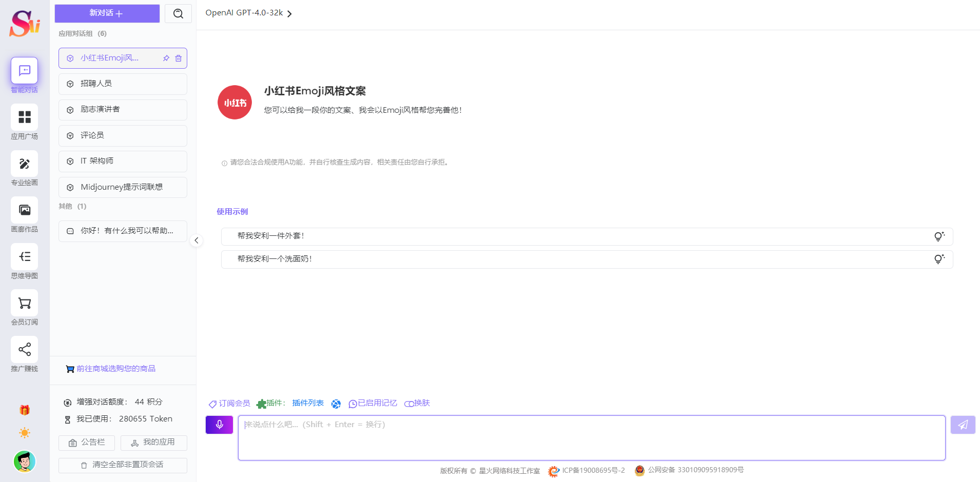This screenshot has height=482, width=980.
Task: Open 会员订阅 shopping cart icon
Action: point(25,303)
